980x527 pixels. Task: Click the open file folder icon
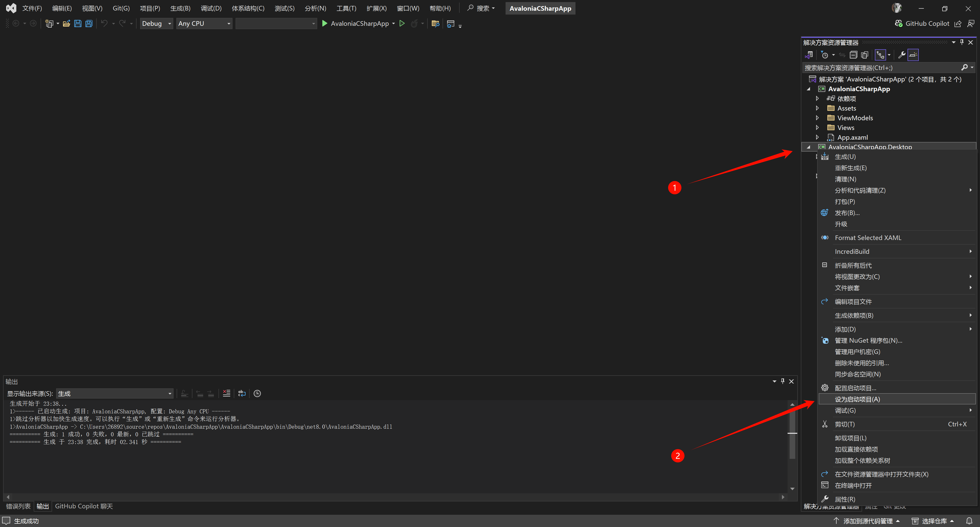[x=67, y=23]
